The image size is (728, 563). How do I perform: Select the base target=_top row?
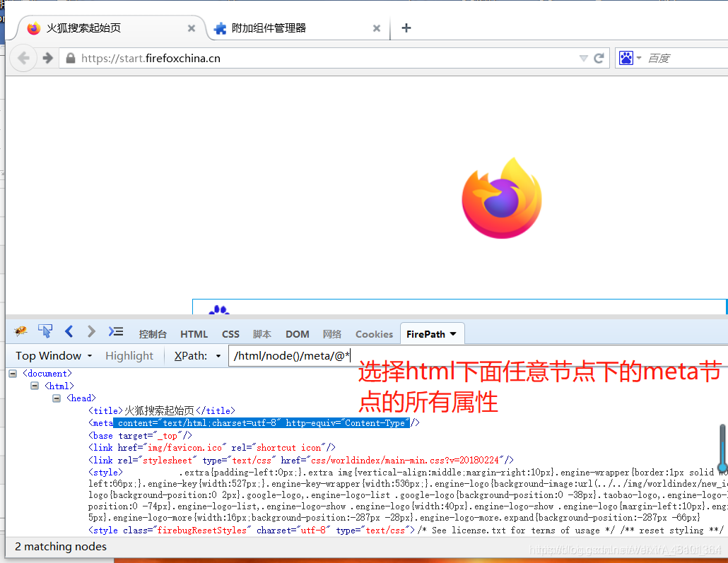(140, 436)
